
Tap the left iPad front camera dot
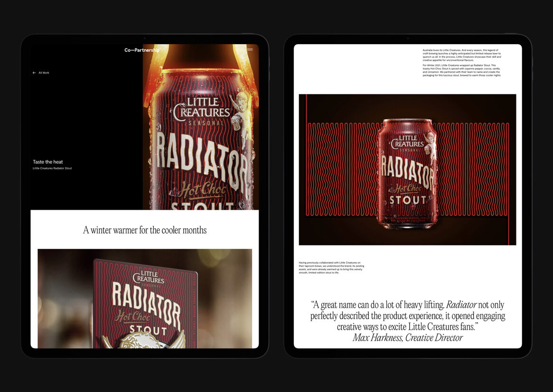click(145, 38)
